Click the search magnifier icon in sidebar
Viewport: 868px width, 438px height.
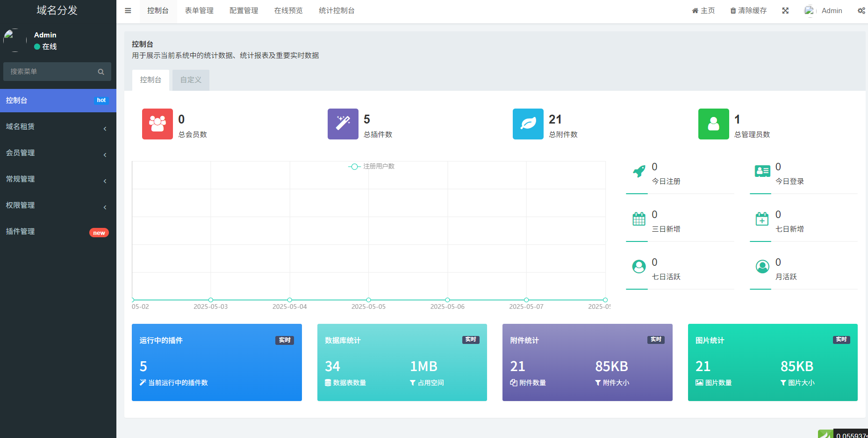[x=101, y=72]
